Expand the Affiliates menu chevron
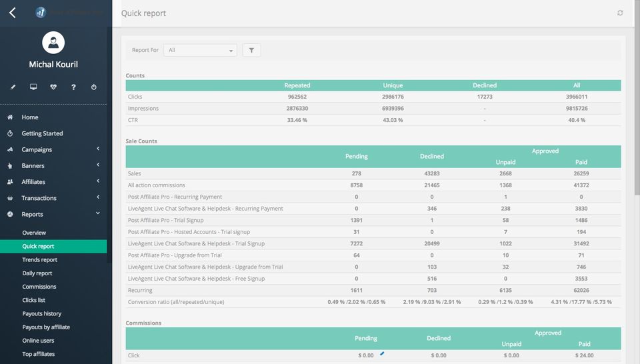640x364 pixels. (98, 181)
